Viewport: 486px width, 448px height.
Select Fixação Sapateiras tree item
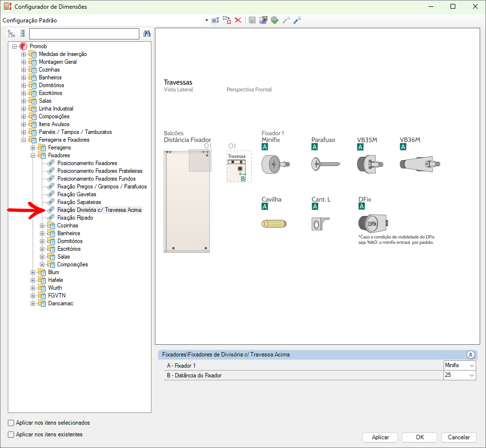click(x=79, y=202)
